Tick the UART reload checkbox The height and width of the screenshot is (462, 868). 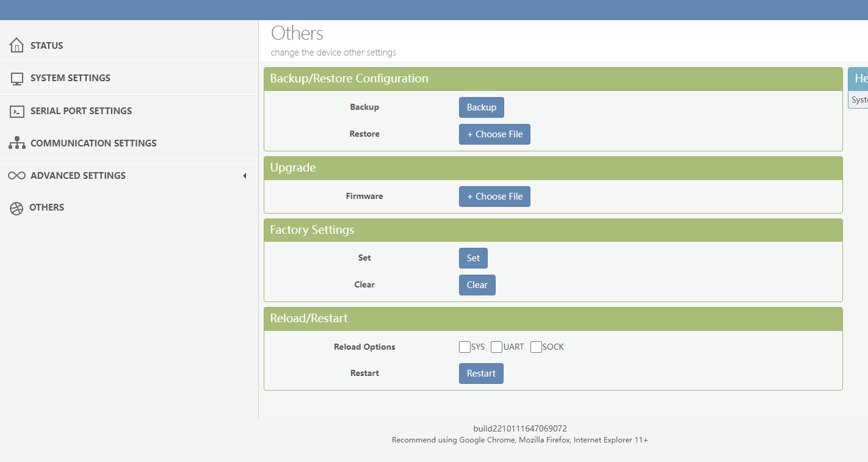[496, 347]
